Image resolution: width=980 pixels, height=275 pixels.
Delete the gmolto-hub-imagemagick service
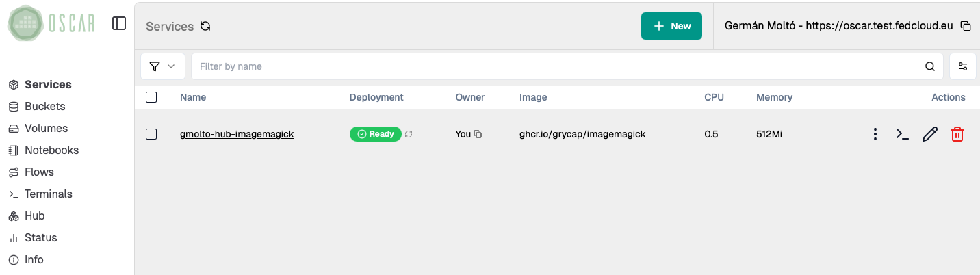957,134
